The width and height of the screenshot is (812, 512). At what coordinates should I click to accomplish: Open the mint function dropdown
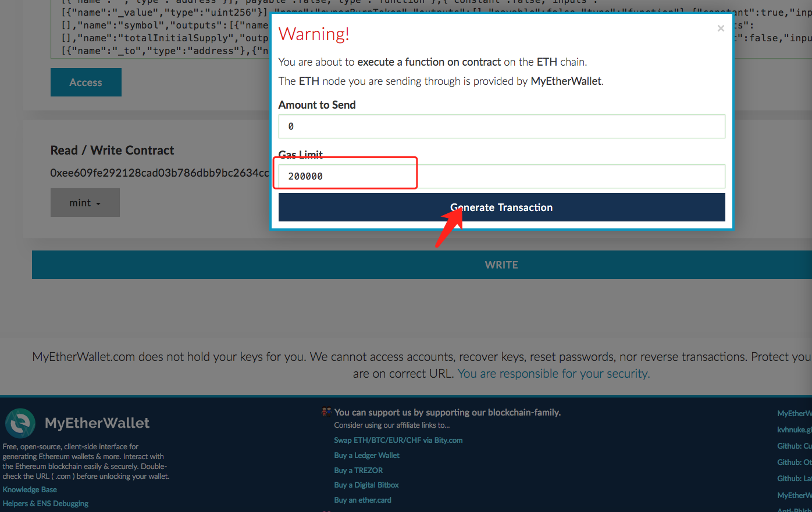[x=85, y=203]
